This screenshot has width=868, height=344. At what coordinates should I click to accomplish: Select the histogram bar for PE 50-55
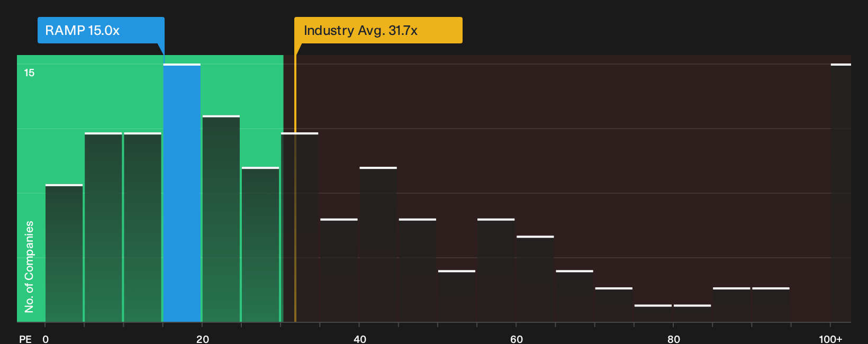457,296
